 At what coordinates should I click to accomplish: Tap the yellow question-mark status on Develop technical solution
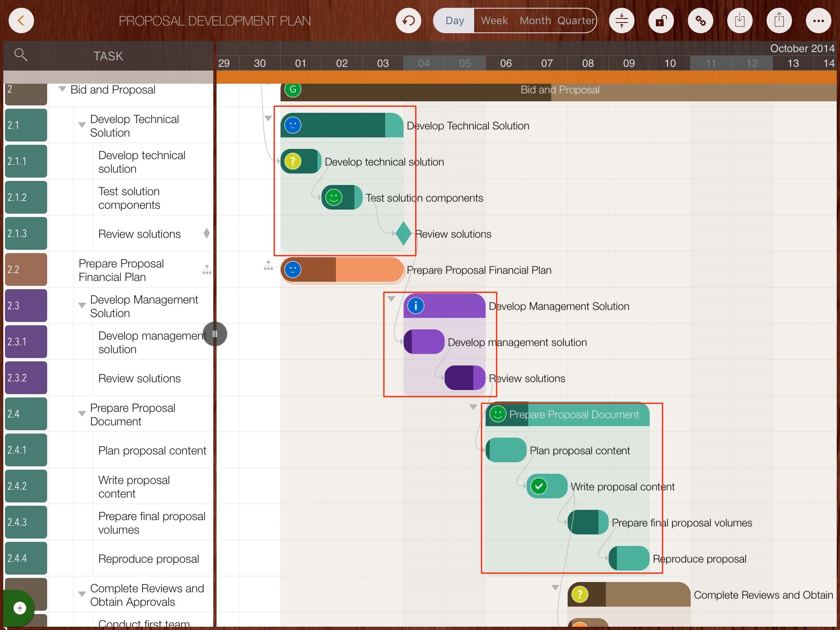(293, 162)
